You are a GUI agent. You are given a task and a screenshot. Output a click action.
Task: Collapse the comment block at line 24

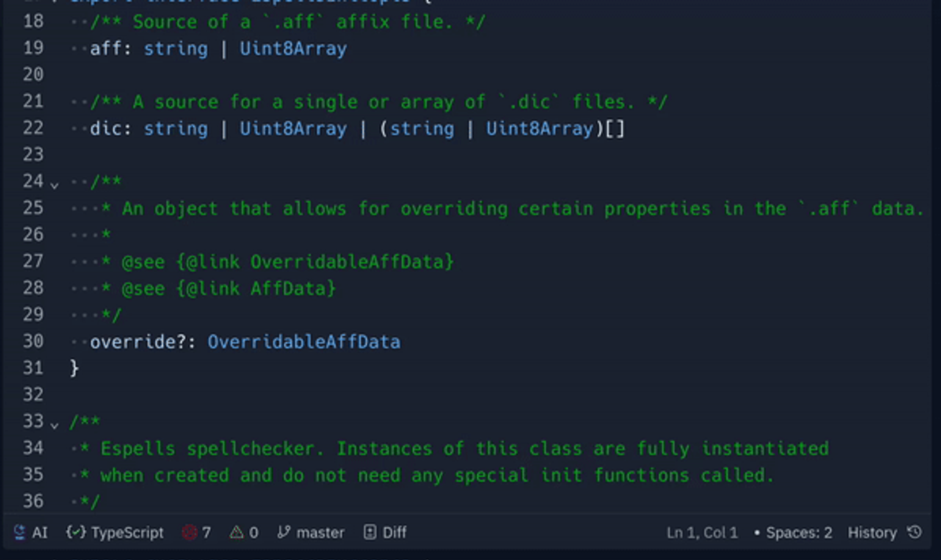point(54,185)
